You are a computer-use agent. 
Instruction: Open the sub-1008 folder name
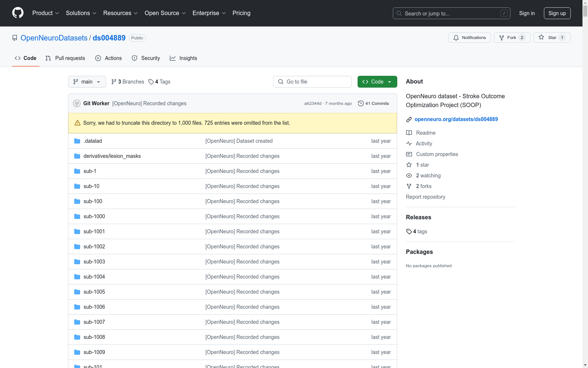(94, 337)
